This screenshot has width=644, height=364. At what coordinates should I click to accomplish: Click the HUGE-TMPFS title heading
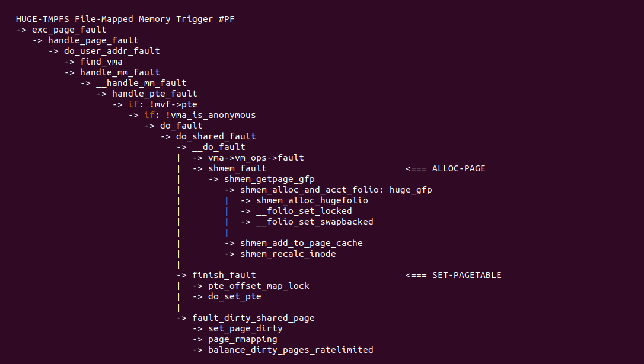(x=125, y=19)
